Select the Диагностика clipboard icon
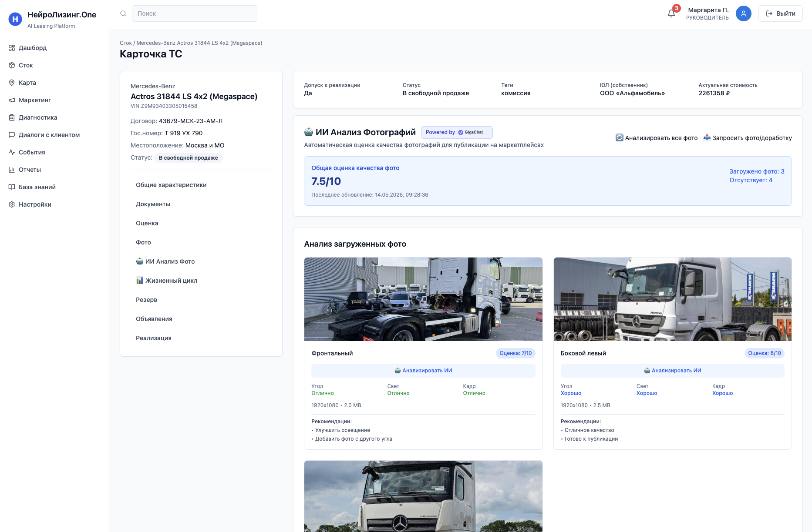 click(x=12, y=117)
